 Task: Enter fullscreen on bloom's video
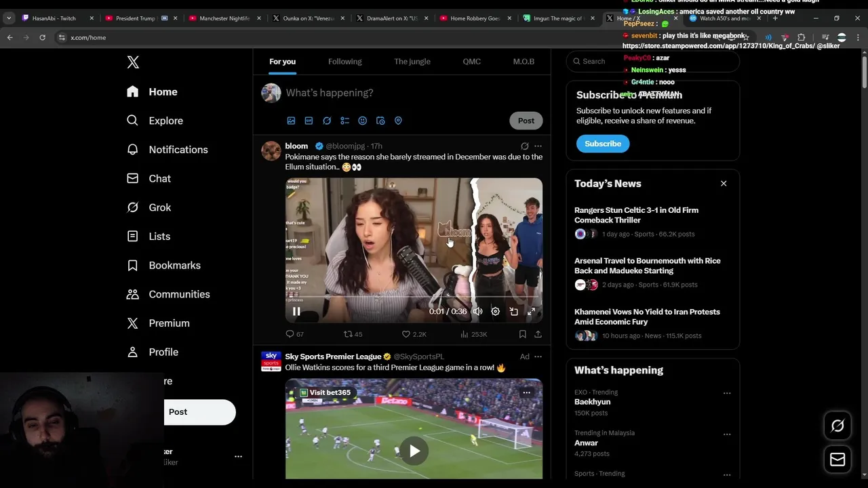coord(531,312)
